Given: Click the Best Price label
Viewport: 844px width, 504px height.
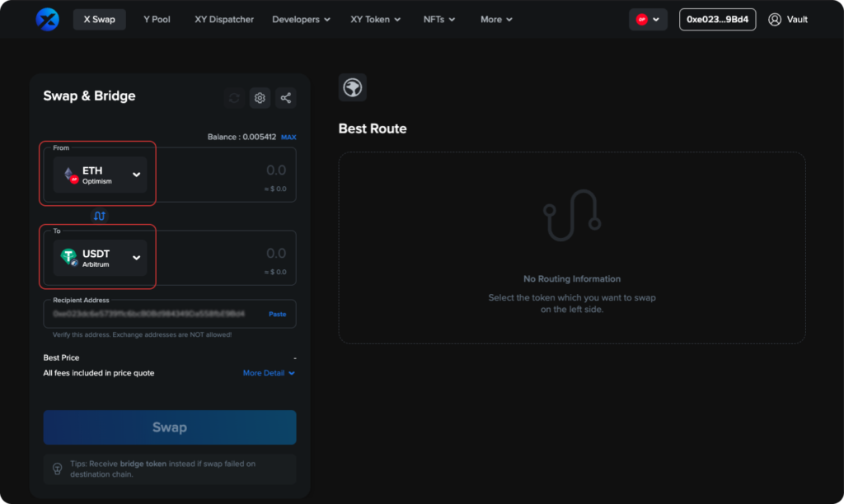Looking at the screenshot, I should tap(61, 357).
